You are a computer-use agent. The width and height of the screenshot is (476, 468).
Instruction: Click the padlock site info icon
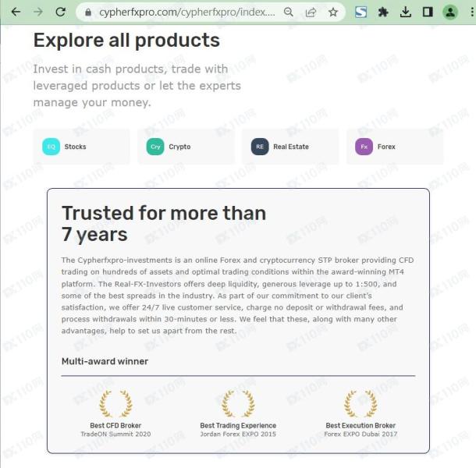[x=88, y=12]
